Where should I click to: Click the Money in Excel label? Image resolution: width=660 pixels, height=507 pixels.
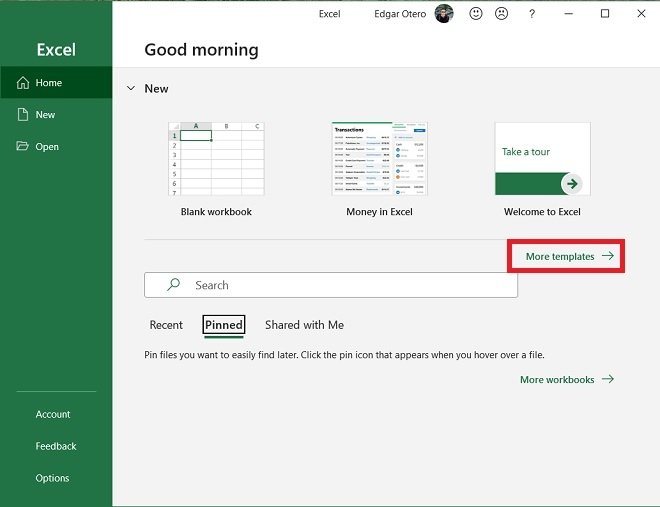(x=379, y=212)
